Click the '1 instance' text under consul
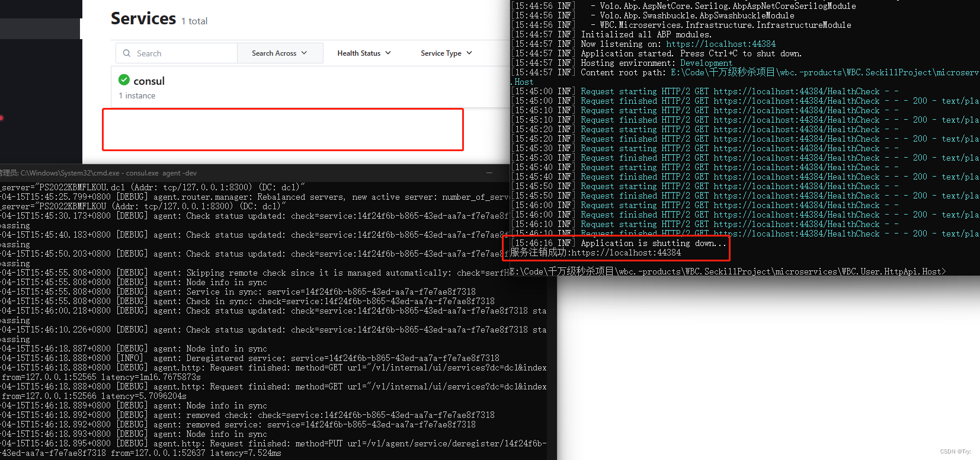Image resolution: width=980 pixels, height=460 pixels. point(137,95)
